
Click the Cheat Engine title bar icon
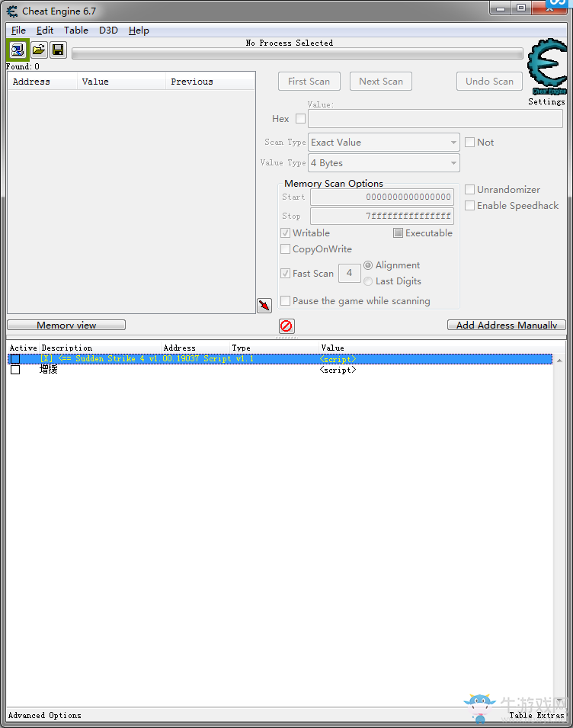(x=12, y=11)
